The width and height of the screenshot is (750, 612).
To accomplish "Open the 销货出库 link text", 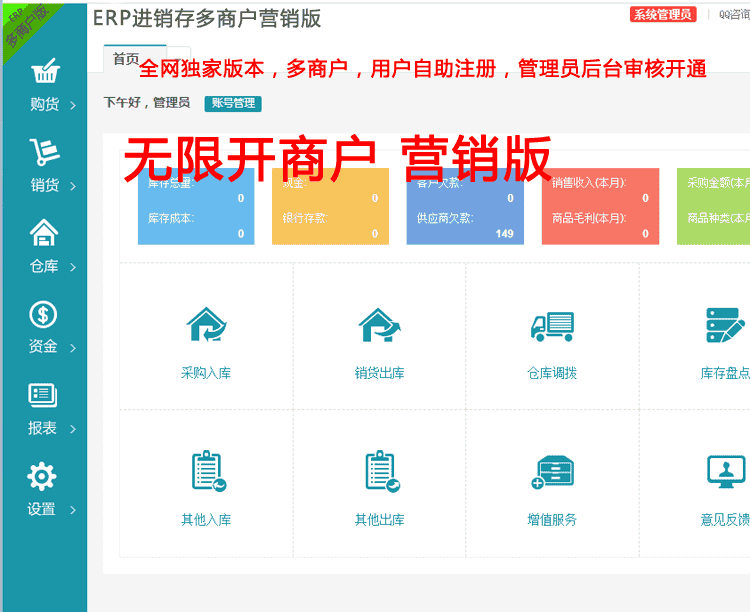I will coord(379,373).
